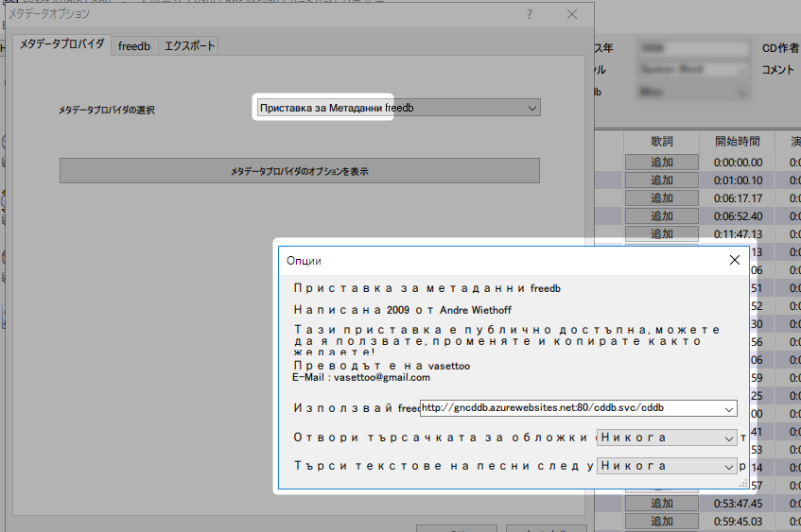Open the freedb server URL combo box
Image resolution: width=801 pixels, height=532 pixels.
(578, 408)
